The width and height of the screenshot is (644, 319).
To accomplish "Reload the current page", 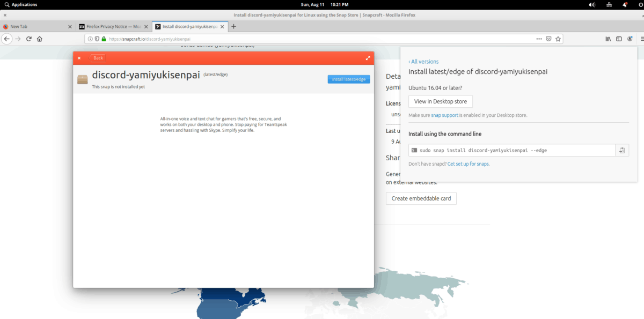I will (28, 39).
